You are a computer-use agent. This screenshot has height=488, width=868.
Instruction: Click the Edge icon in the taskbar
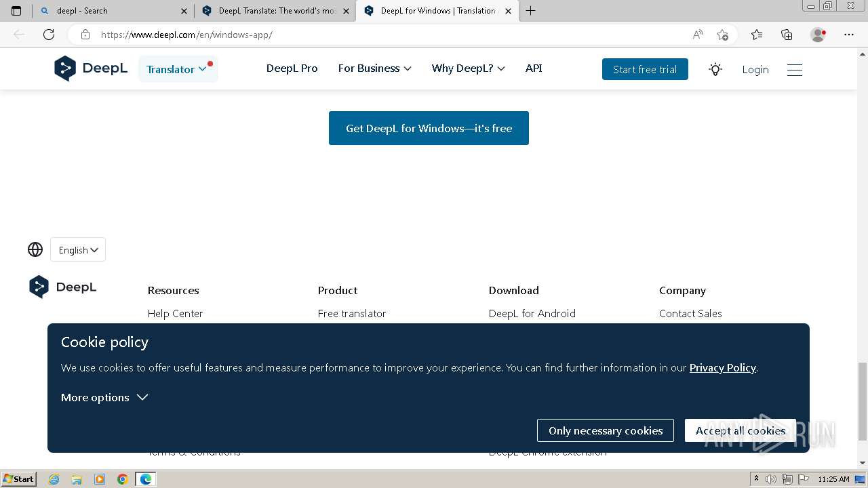pos(146,479)
